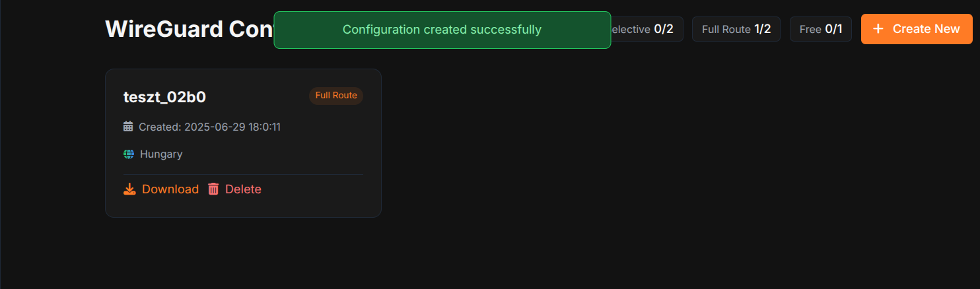The width and height of the screenshot is (980, 289).
Task: Select the Created 2025-06-29 timestamp text
Action: point(209,127)
